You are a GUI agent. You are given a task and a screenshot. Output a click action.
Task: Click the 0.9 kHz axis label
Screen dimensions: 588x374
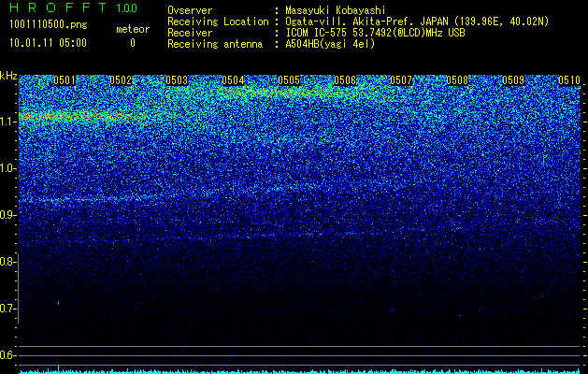coord(8,215)
